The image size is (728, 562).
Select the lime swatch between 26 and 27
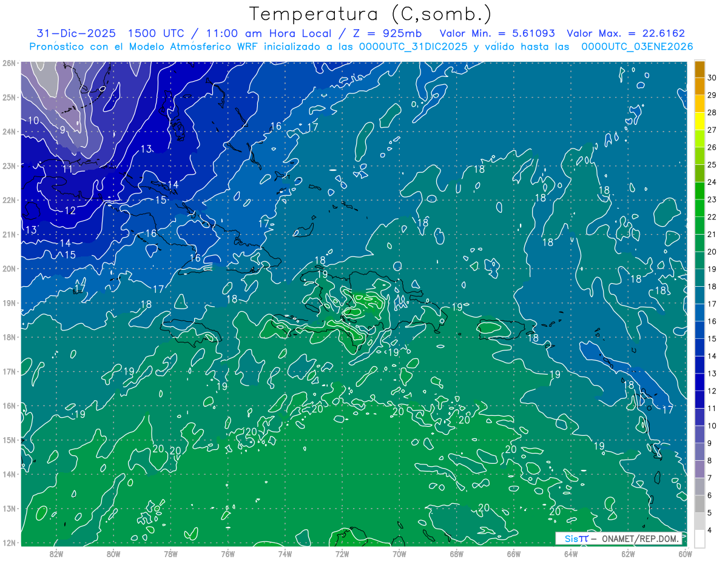click(699, 138)
